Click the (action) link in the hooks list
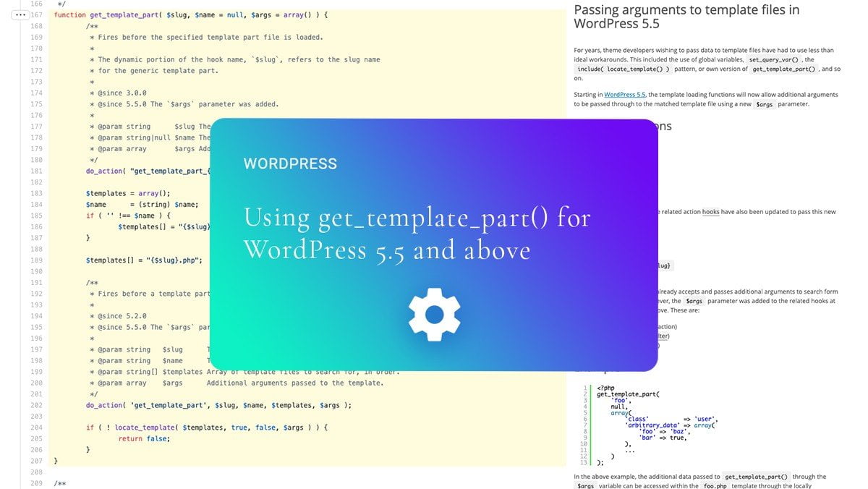Screen dimensions: 868x489 [x=666, y=326]
